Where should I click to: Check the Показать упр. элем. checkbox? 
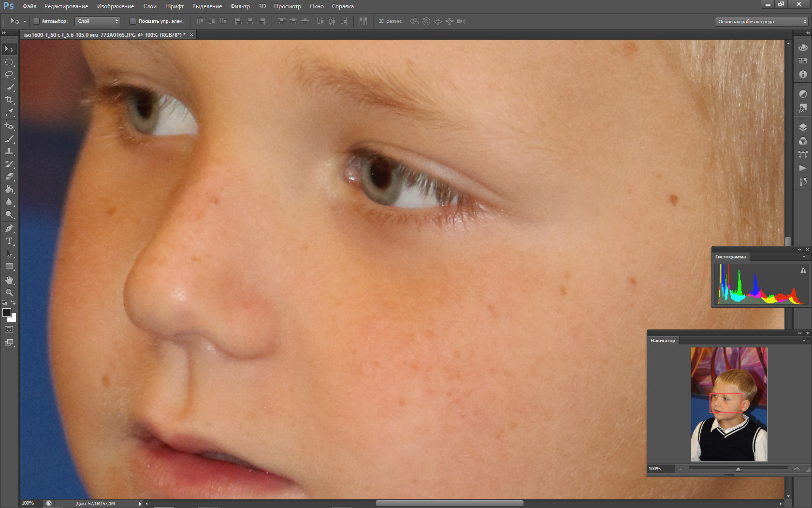[x=133, y=21]
